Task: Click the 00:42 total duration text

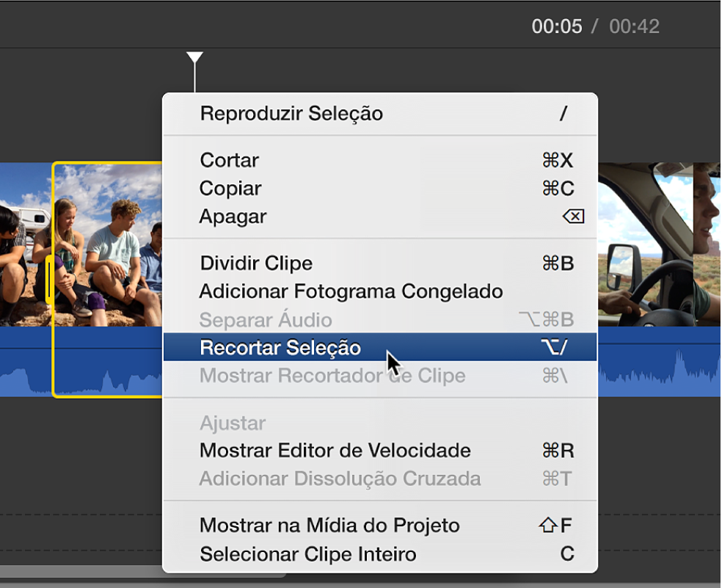Action: 634,26
